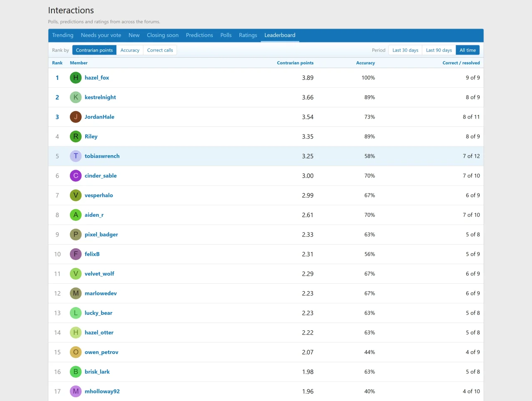The image size is (532, 401).
Task: Open felixB's F avatar
Action: (76, 254)
